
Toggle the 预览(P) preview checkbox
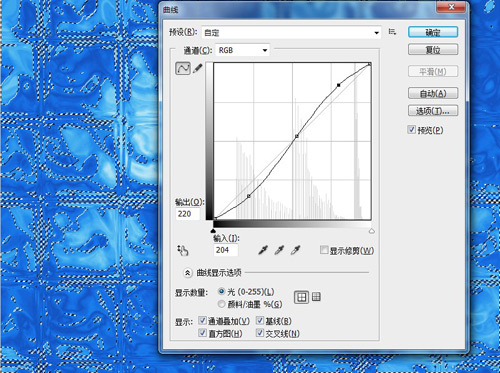pyautogui.click(x=412, y=129)
